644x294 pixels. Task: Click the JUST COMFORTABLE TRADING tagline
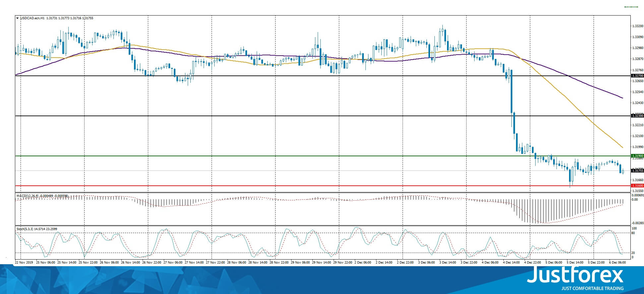(x=592, y=288)
